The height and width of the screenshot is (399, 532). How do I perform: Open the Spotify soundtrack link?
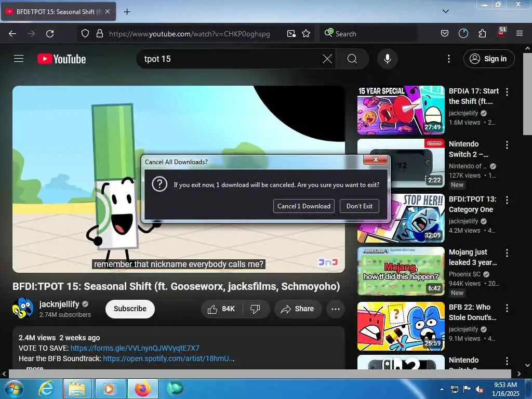(x=169, y=358)
